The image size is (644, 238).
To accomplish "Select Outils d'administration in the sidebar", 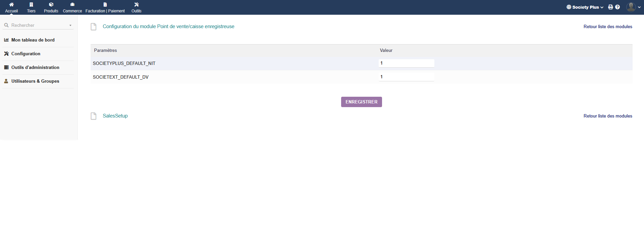I will click(35, 67).
